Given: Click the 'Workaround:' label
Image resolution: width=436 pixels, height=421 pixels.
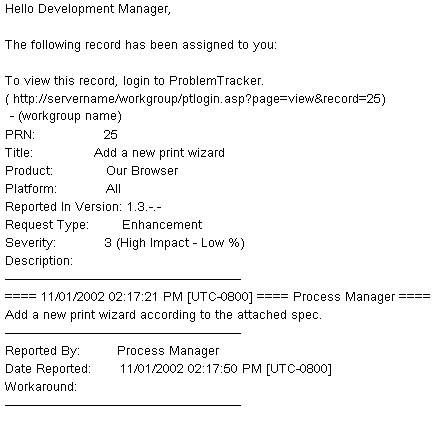Looking at the screenshot, I should [41, 387].
